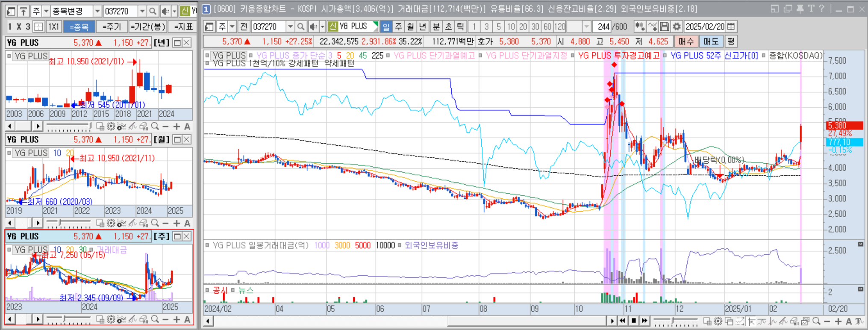Switch to the =기간(봉) tab

point(147,27)
